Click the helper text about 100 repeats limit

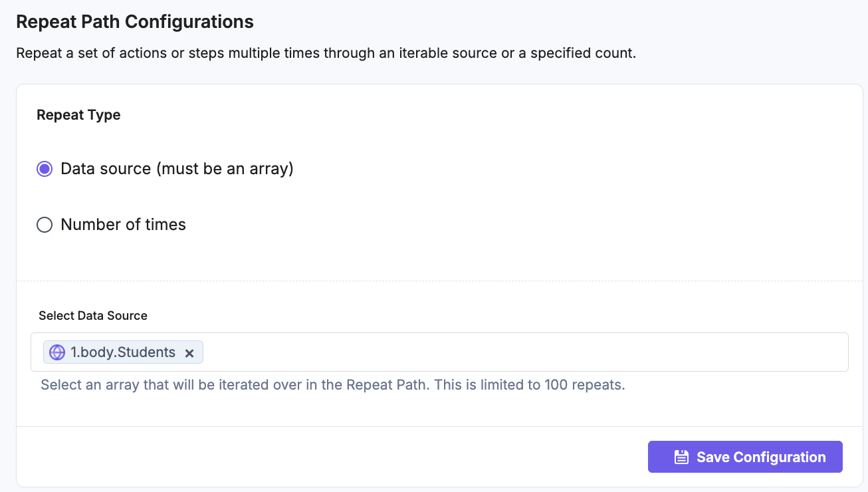tap(333, 385)
